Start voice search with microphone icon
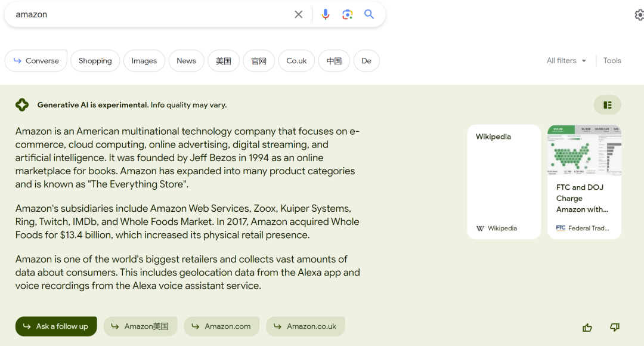Image resolution: width=644 pixels, height=346 pixels. point(326,14)
